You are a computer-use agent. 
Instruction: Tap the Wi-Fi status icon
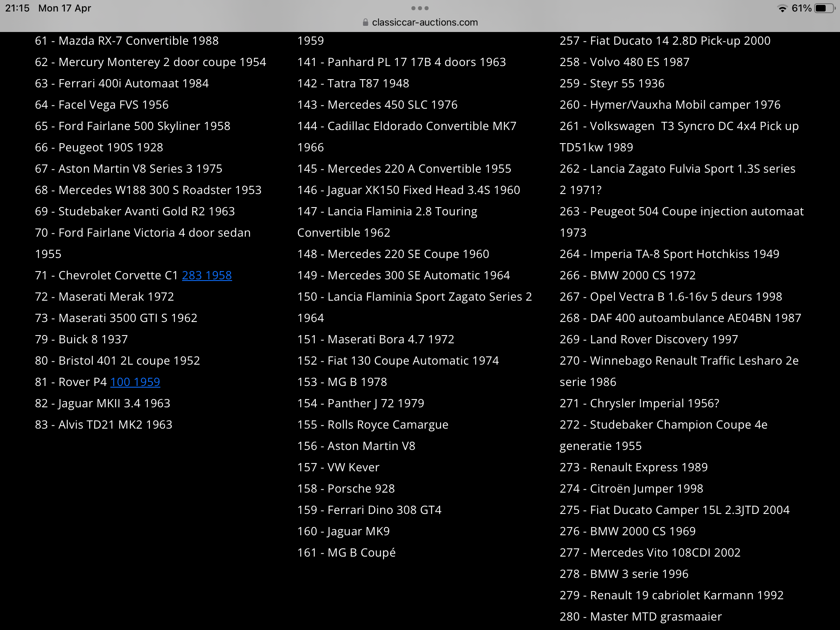(782, 9)
